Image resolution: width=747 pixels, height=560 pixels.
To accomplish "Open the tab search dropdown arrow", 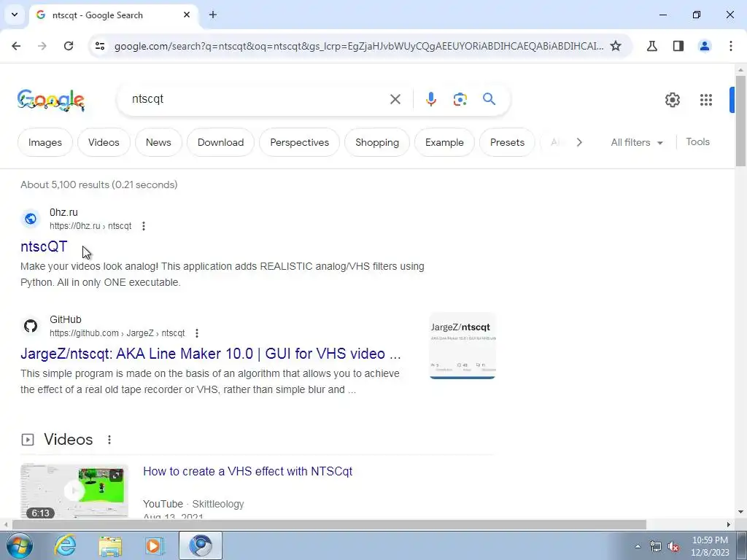I will (15, 15).
